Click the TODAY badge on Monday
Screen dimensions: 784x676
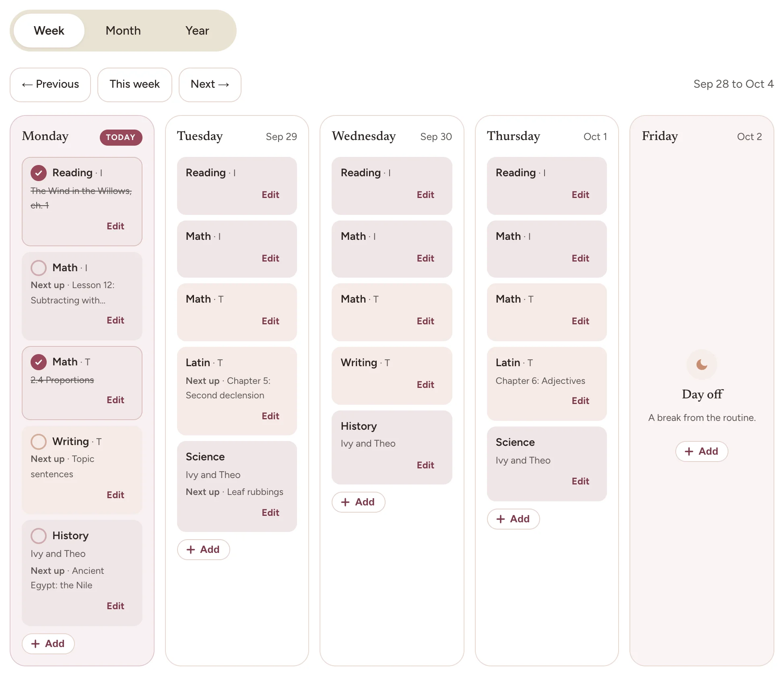coord(121,137)
